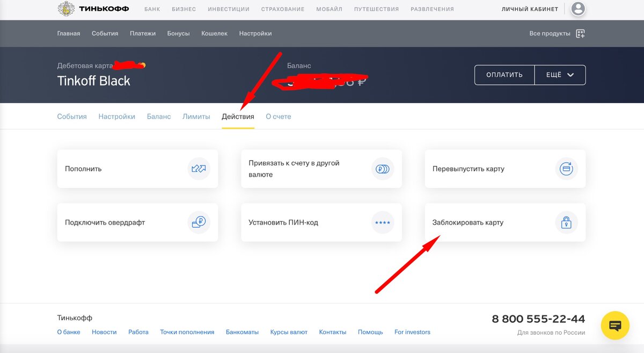Image resolution: width=644 pixels, height=353 pixels.
Task: Click Подключить овердрафт
Action: (137, 222)
